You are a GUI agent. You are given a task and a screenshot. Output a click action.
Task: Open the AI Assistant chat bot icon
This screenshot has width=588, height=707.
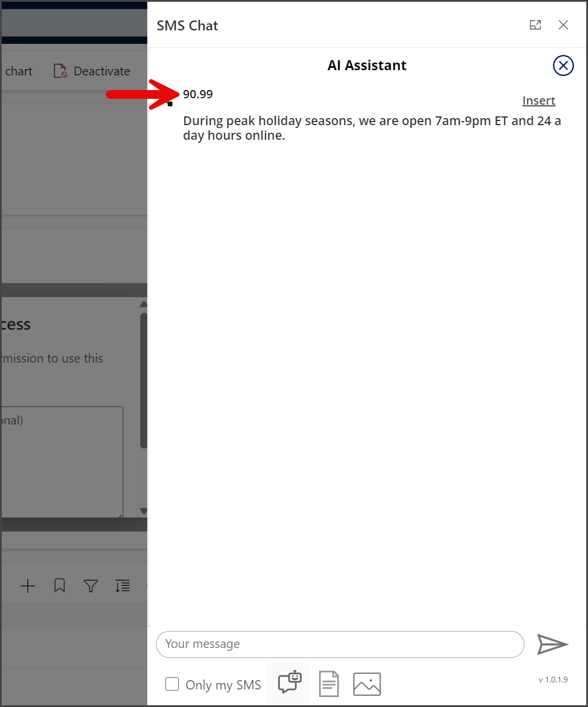pyautogui.click(x=289, y=682)
